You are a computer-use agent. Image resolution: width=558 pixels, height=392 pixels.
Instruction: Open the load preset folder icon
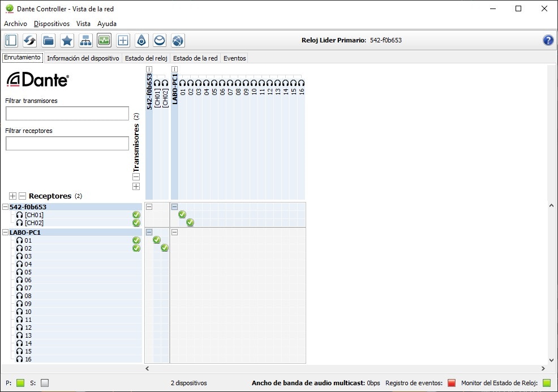[49, 41]
